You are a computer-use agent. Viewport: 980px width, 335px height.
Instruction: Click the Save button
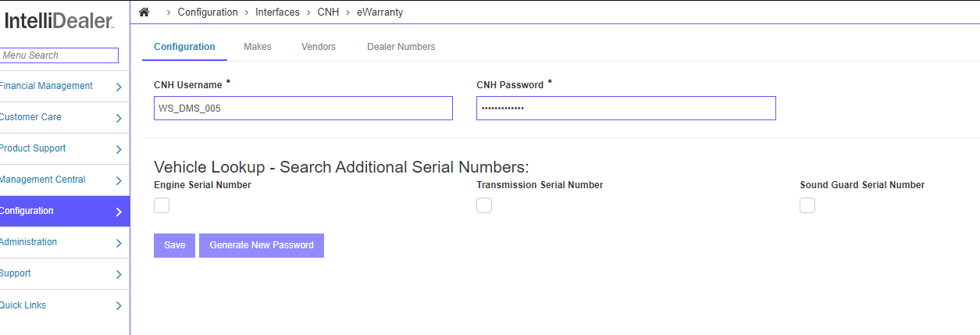coord(175,245)
